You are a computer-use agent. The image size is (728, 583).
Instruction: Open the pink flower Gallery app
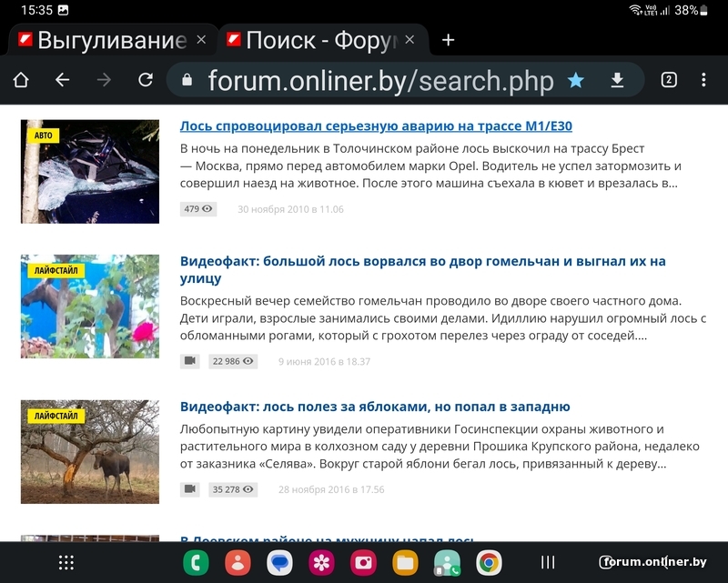[321, 563]
